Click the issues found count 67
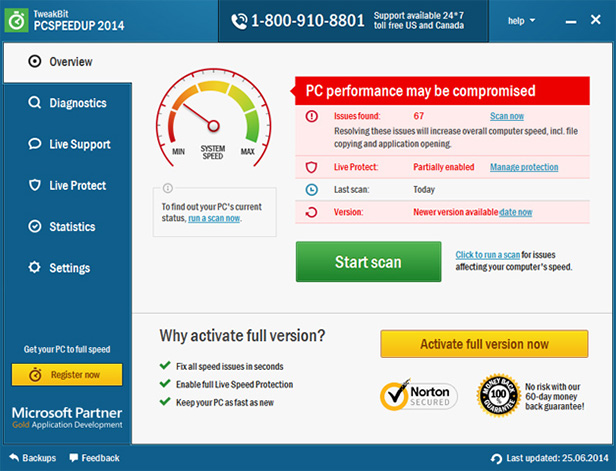The image size is (616, 471). pos(419,116)
